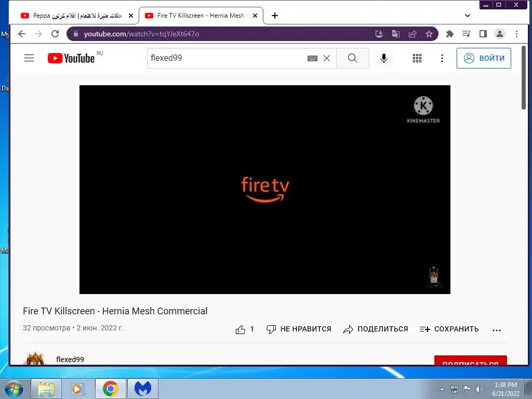Image resolution: width=532 pixels, height=399 pixels.
Task: Open the Action Center flag icon
Action: point(467,389)
